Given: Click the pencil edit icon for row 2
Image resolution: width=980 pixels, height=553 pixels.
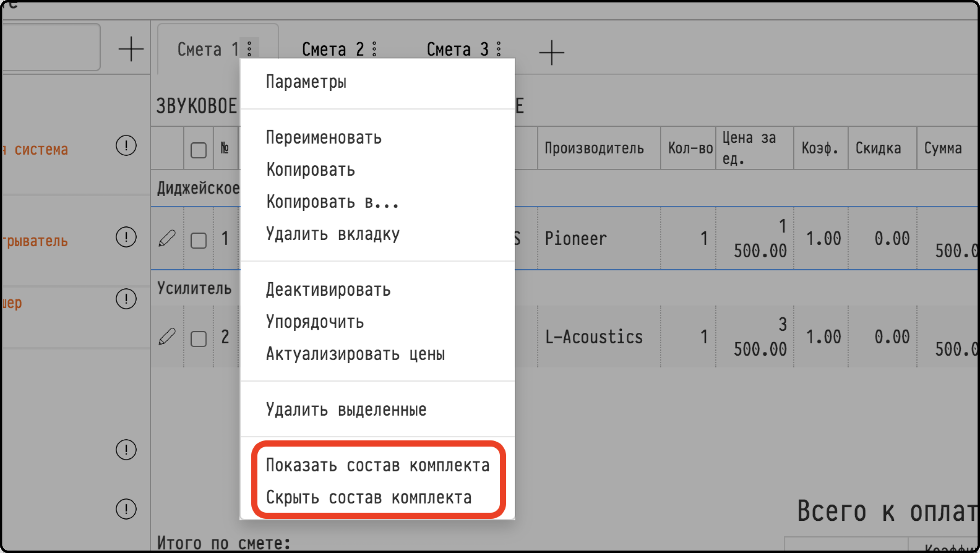Looking at the screenshot, I should [167, 337].
